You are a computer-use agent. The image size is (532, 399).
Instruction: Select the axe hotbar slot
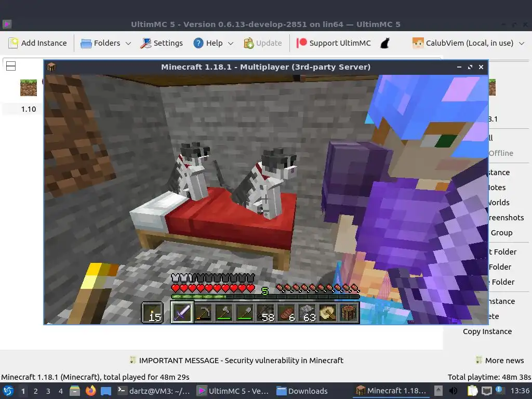(x=224, y=312)
